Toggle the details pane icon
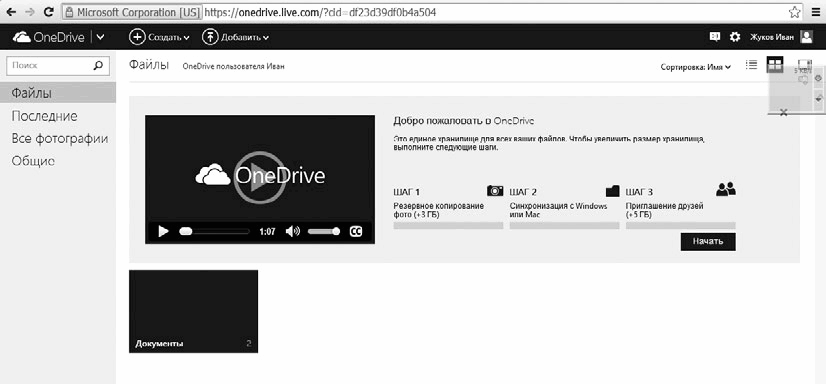Screen dimensions: 826x384 tap(805, 65)
